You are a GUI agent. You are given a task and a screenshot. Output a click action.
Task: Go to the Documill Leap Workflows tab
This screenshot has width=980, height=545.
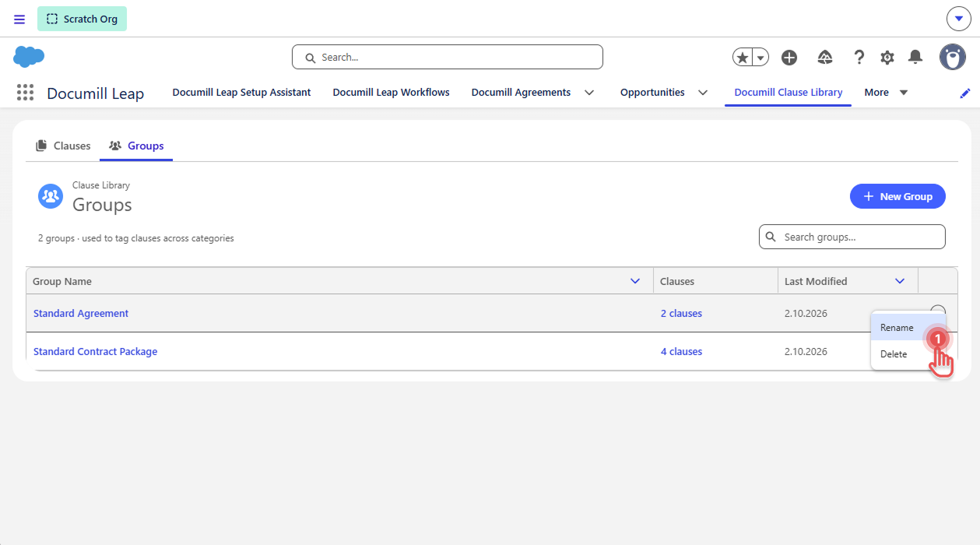(392, 93)
